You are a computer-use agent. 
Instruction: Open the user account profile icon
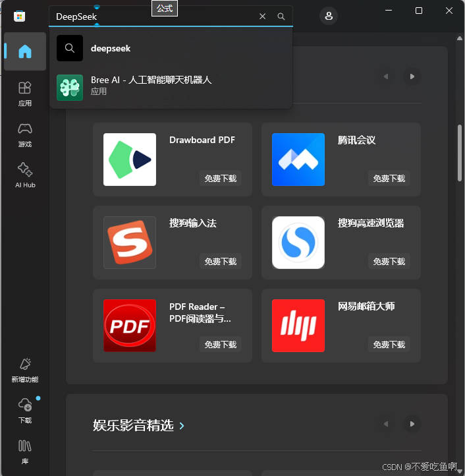(x=329, y=16)
